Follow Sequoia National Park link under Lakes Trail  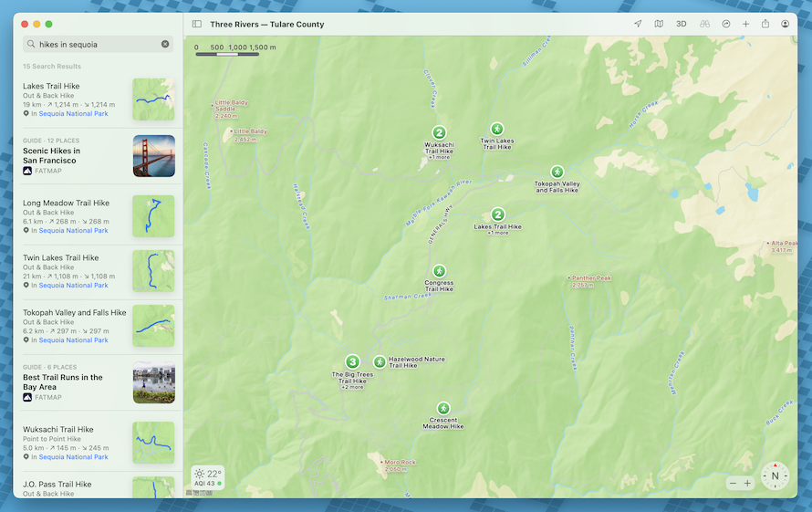(73, 113)
